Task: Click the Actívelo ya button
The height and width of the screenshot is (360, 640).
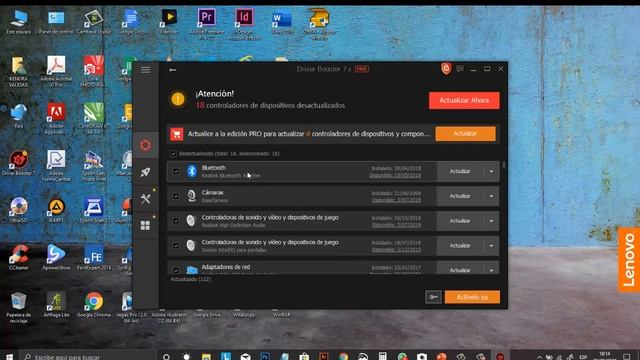Action: click(472, 297)
